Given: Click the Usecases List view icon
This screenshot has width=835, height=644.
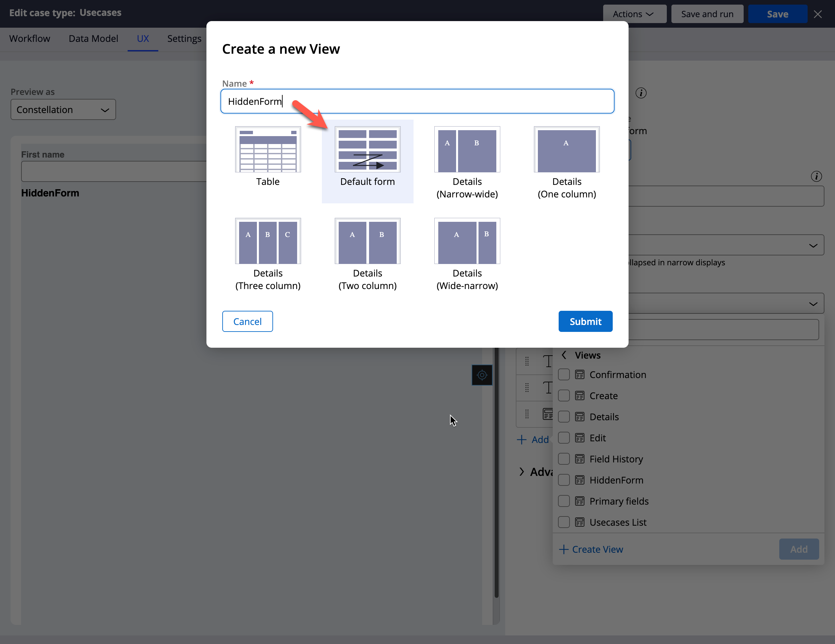Looking at the screenshot, I should coord(580,522).
